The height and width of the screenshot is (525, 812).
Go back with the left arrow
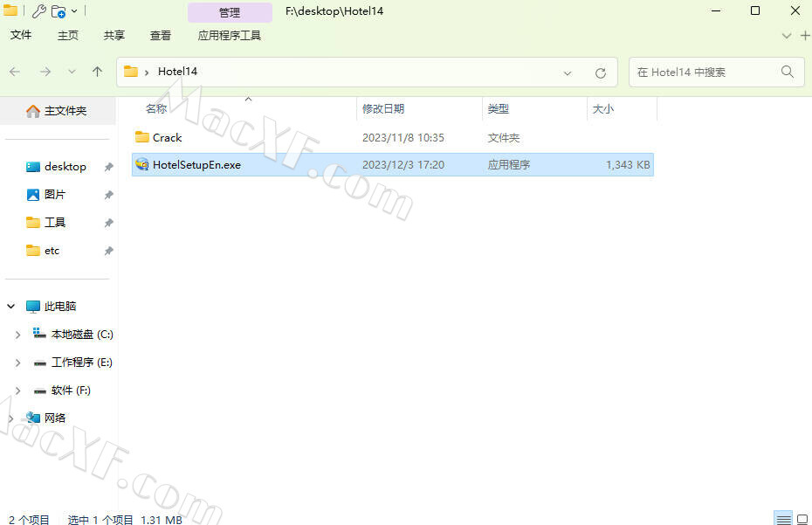(15, 72)
